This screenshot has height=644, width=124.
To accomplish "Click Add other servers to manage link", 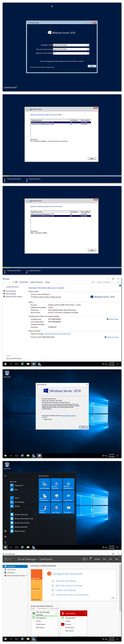I will pyautogui.click(x=69, y=585).
